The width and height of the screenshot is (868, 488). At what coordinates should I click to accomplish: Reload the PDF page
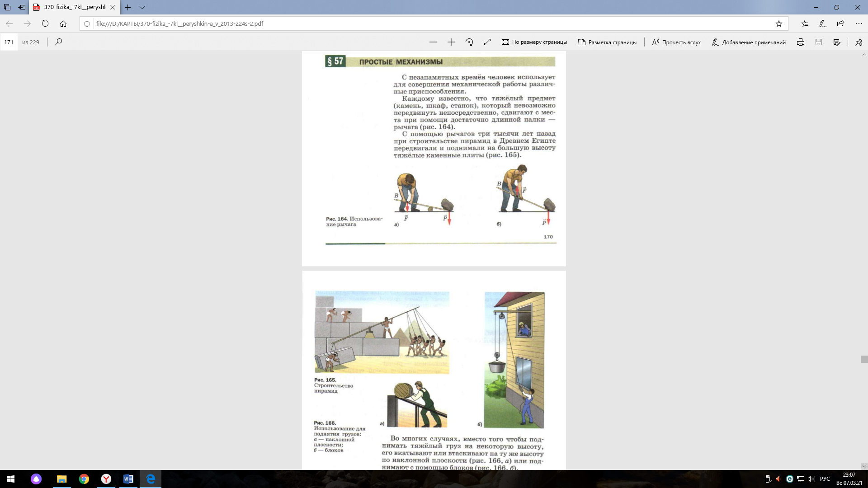(x=45, y=23)
